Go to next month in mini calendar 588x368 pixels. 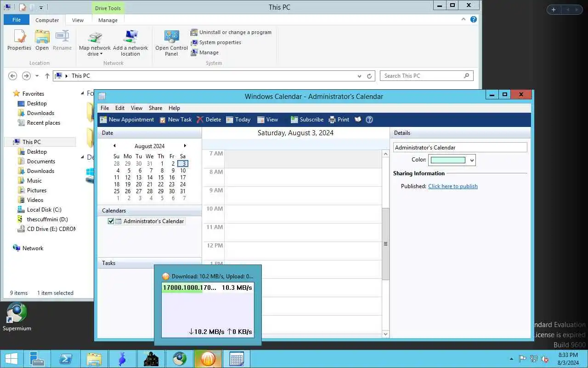coord(185,146)
